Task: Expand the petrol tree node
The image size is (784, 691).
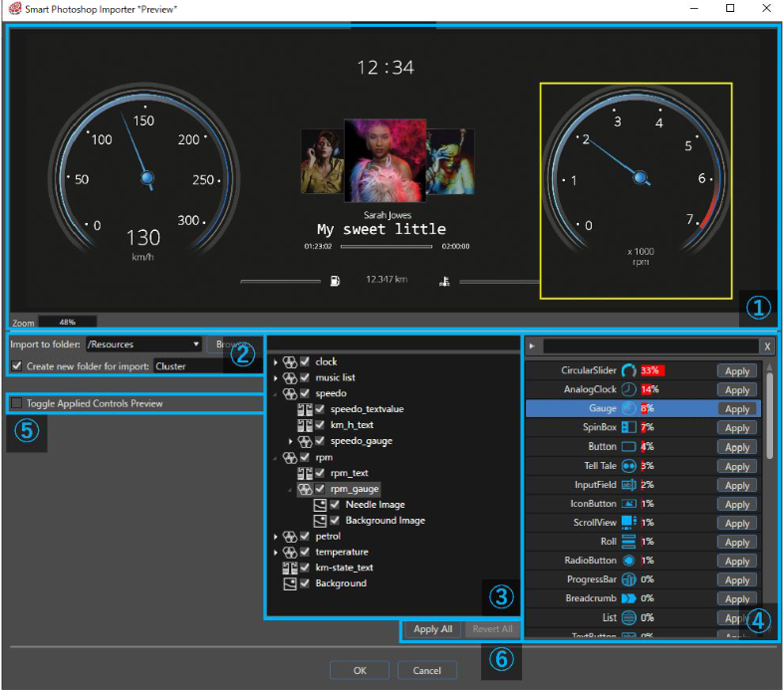Action: coord(276,537)
